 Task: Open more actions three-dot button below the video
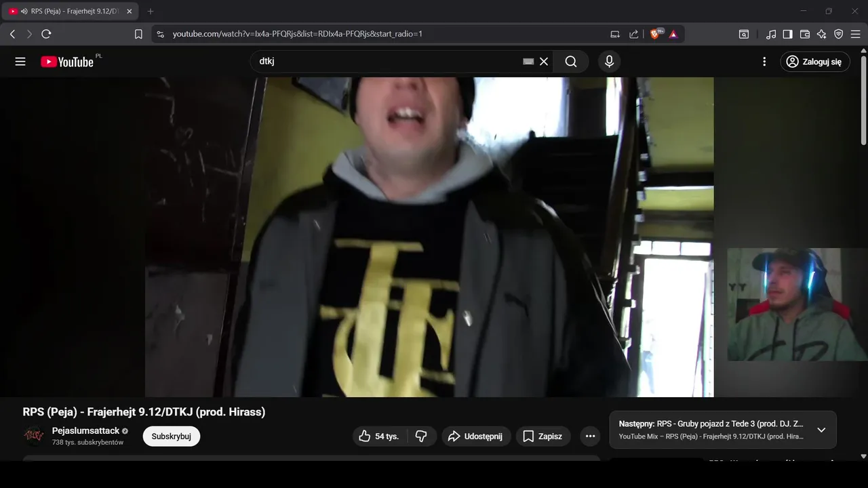(590, 436)
